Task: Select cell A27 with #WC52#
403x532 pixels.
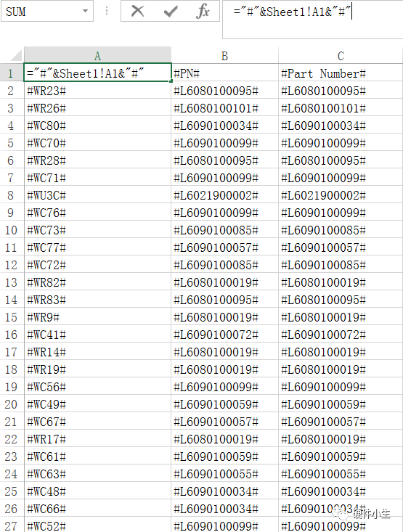Action: tap(97, 525)
